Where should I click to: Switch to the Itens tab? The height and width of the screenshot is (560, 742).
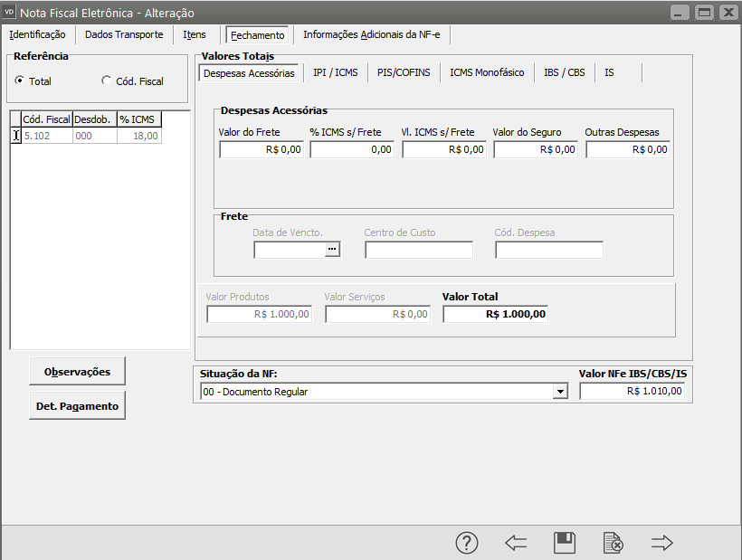[195, 34]
